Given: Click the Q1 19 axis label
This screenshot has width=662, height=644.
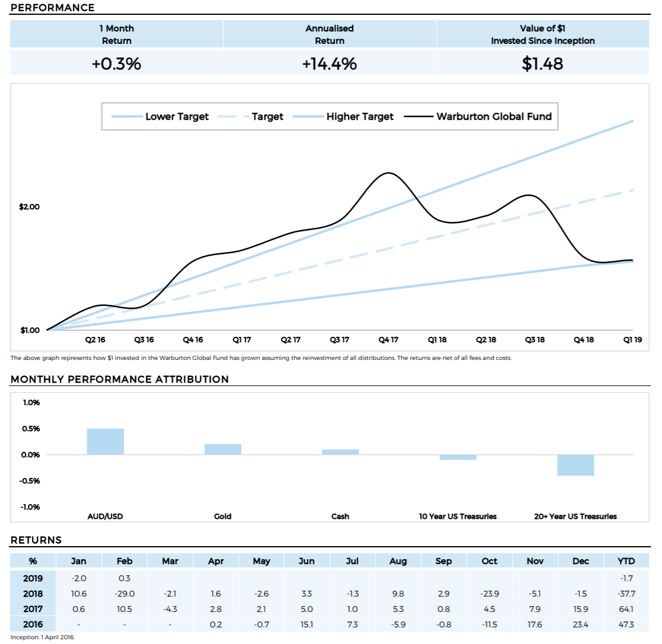Looking at the screenshot, I should [633, 340].
